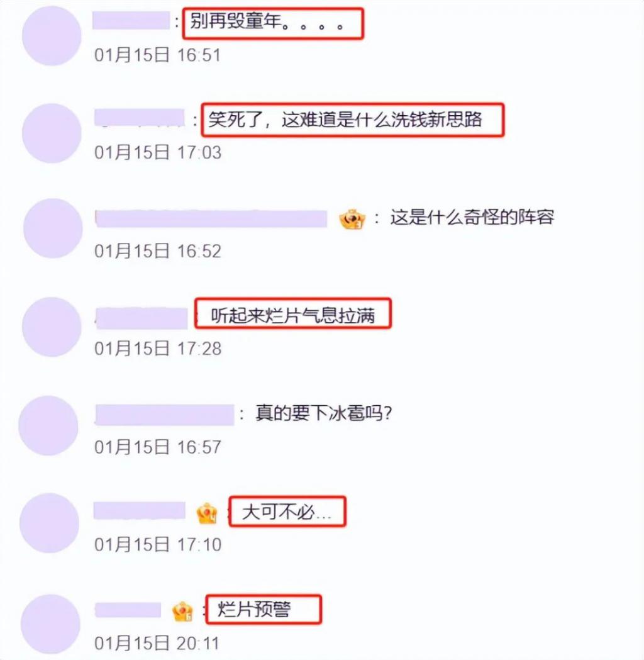Click crown badge next to "大可不必"

point(207,513)
